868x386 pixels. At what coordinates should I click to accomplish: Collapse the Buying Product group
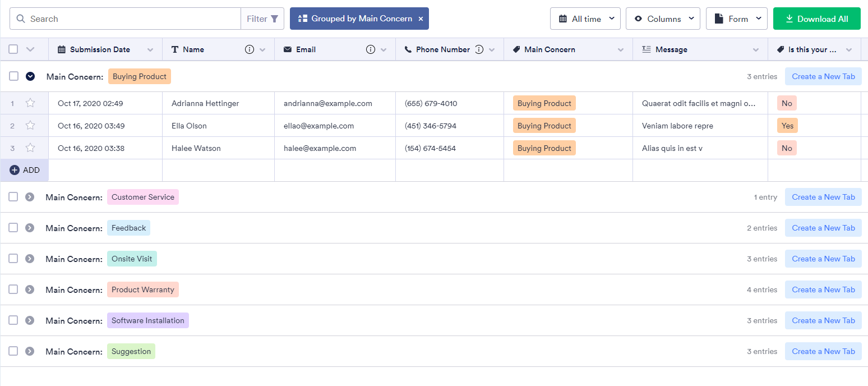(x=30, y=76)
